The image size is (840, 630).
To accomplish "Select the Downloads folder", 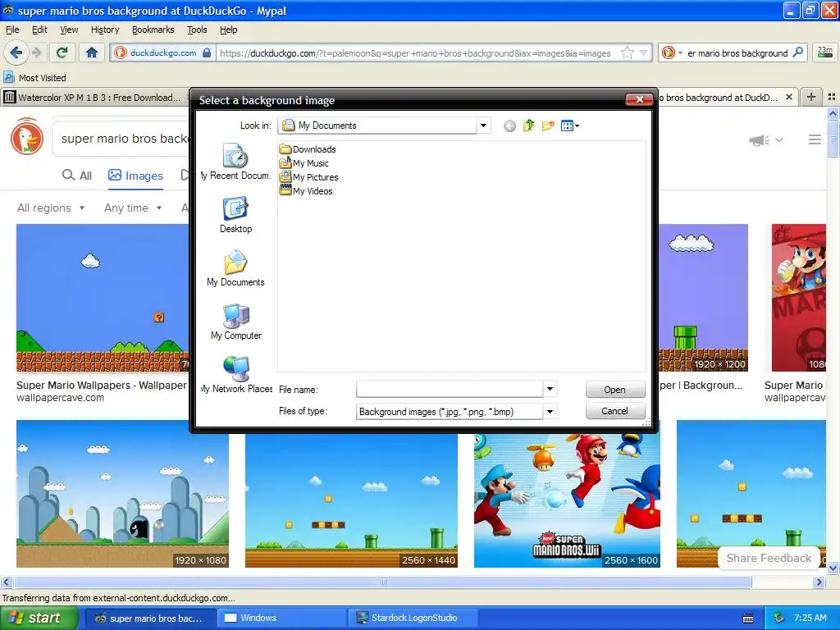I will point(308,149).
